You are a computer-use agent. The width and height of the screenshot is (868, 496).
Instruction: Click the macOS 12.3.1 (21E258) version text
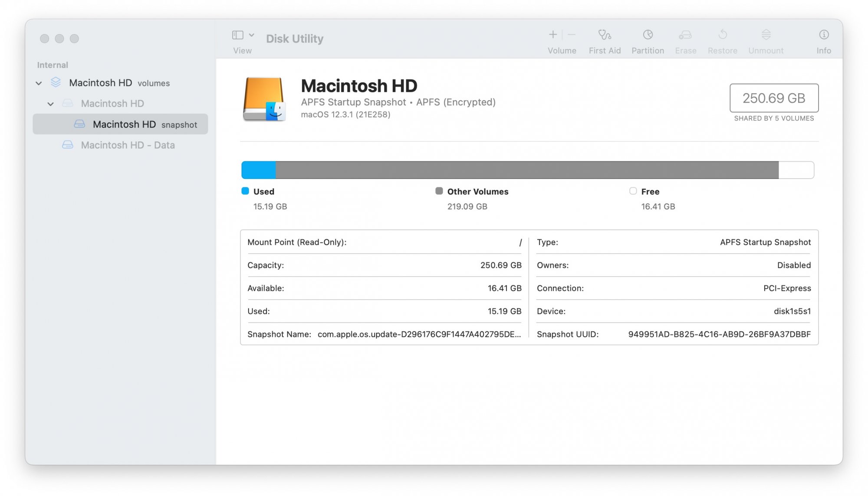[346, 114]
